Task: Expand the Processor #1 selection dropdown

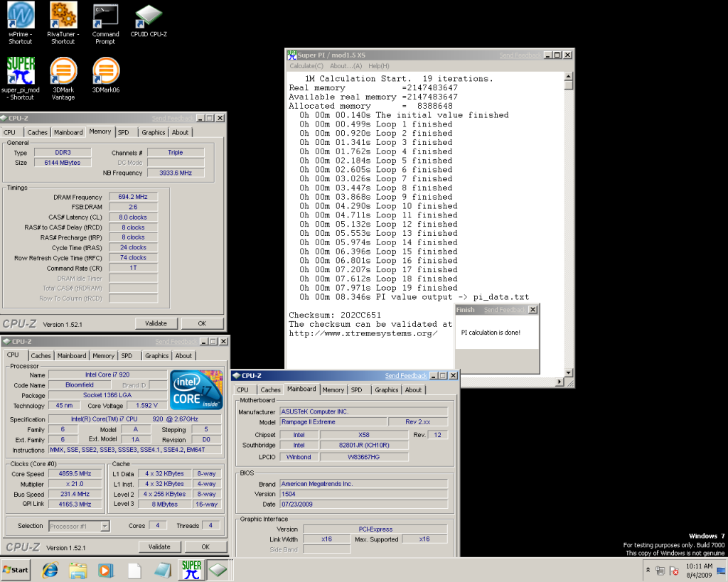Action: tap(105, 526)
